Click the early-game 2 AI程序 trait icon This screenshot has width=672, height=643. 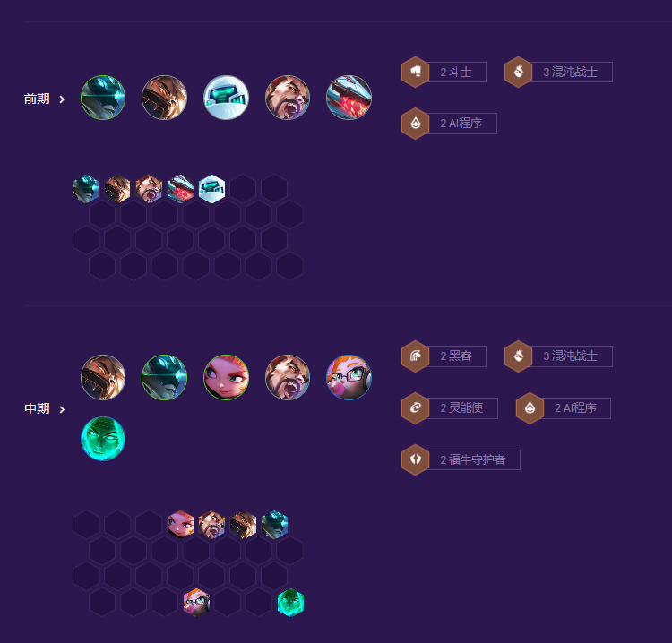[415, 124]
